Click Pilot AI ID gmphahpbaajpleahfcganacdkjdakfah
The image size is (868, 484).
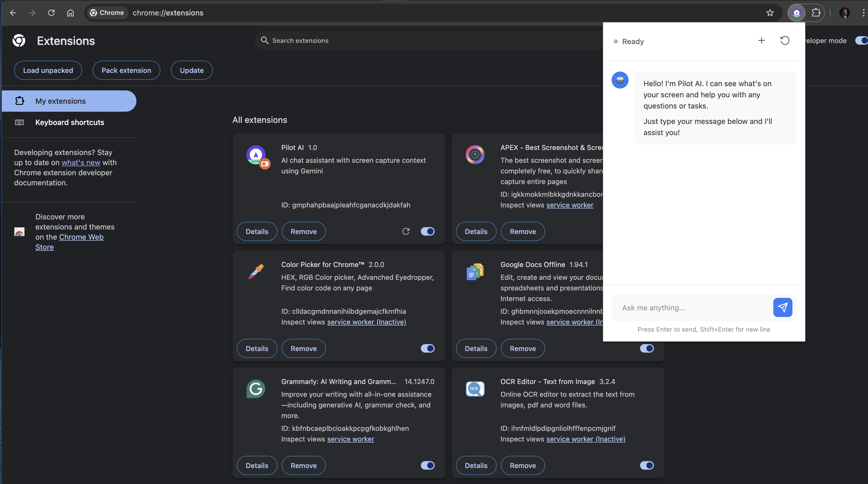pos(346,205)
